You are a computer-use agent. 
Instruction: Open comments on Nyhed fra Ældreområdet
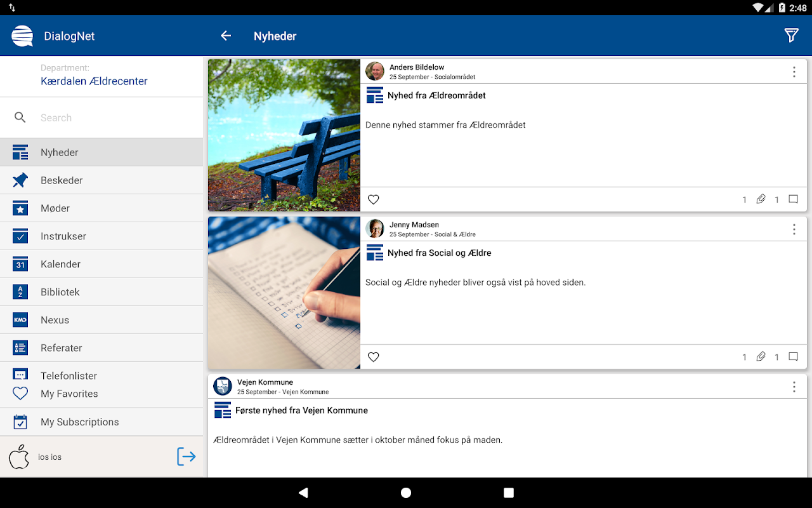793,199
